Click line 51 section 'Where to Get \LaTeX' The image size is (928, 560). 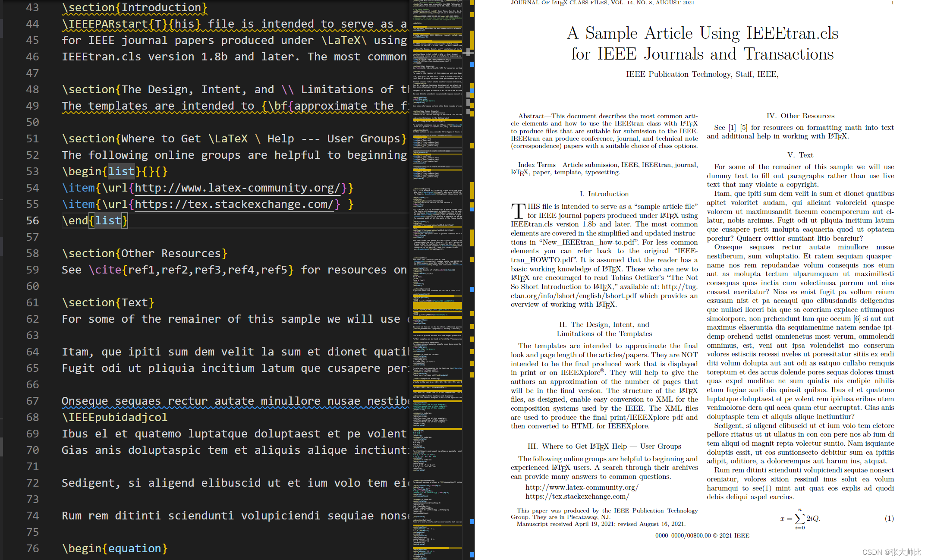[234, 138]
